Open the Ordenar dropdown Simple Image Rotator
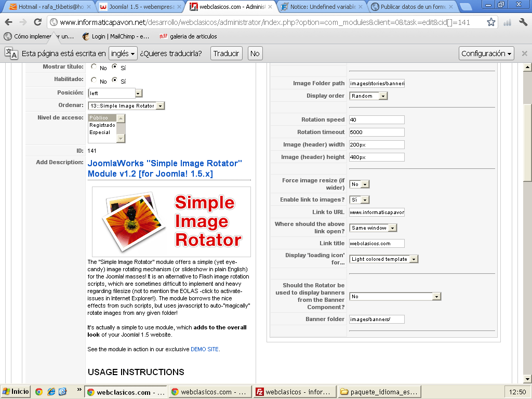The image size is (532, 399). 126,106
